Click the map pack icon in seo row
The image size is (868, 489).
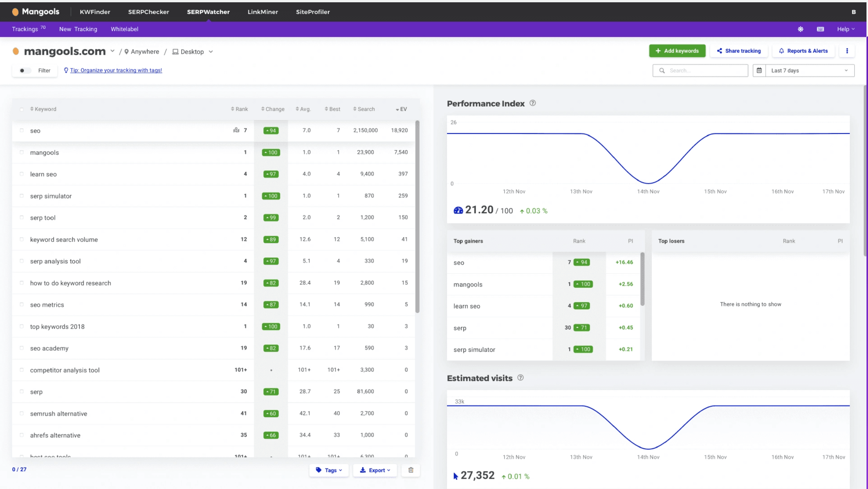pos(236,130)
